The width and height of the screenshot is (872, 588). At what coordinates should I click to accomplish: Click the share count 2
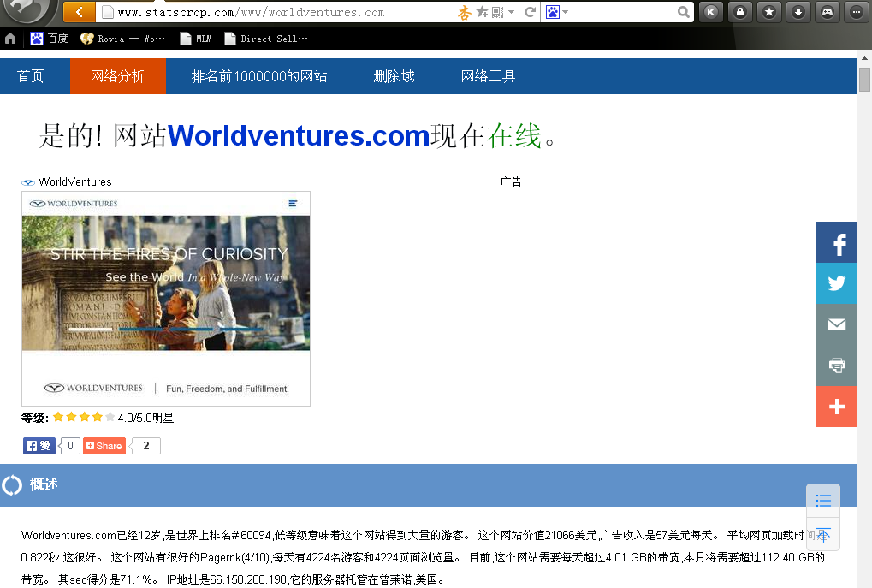tap(145, 446)
